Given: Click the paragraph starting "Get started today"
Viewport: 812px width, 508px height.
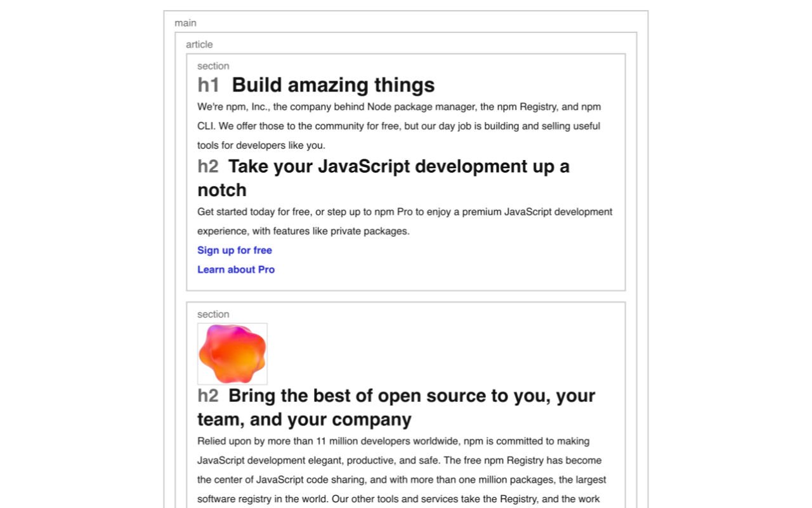Looking at the screenshot, I should (405, 222).
